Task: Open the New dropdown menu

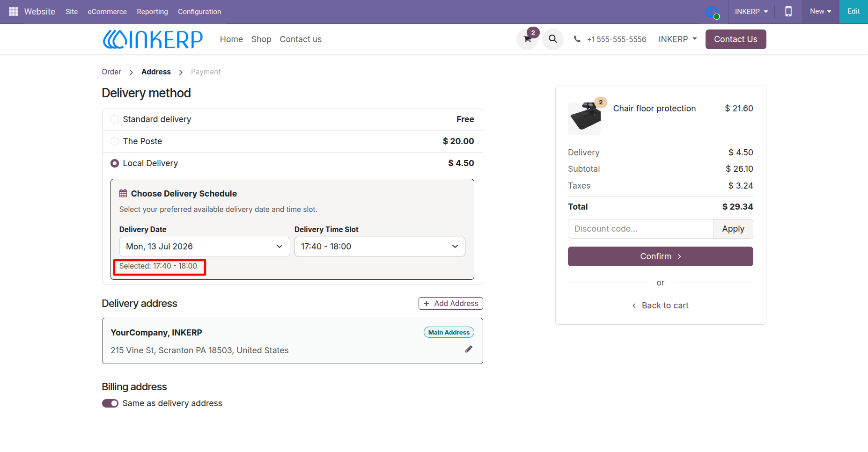Action: pyautogui.click(x=820, y=11)
